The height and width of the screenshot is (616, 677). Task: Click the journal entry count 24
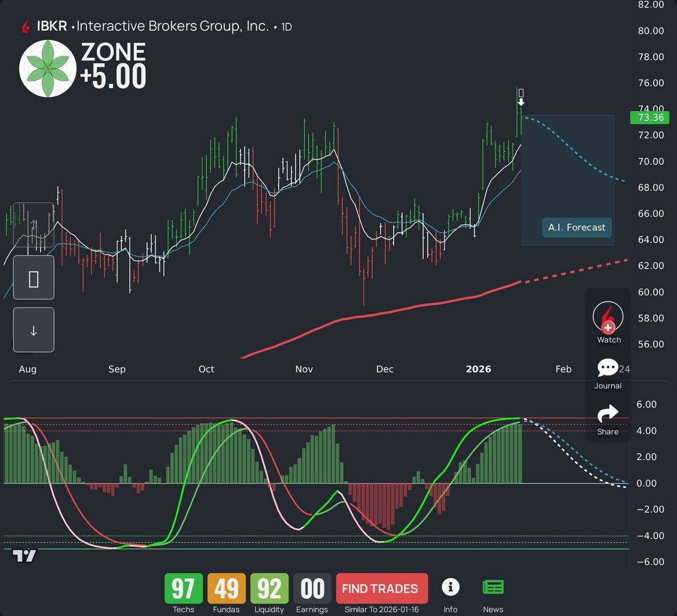pyautogui.click(x=625, y=369)
